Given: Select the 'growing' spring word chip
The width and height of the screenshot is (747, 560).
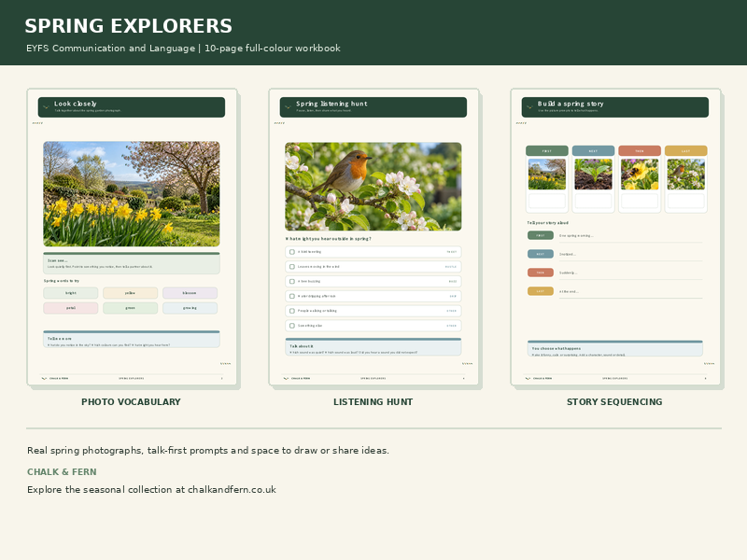Looking at the screenshot, I should pos(190,308).
